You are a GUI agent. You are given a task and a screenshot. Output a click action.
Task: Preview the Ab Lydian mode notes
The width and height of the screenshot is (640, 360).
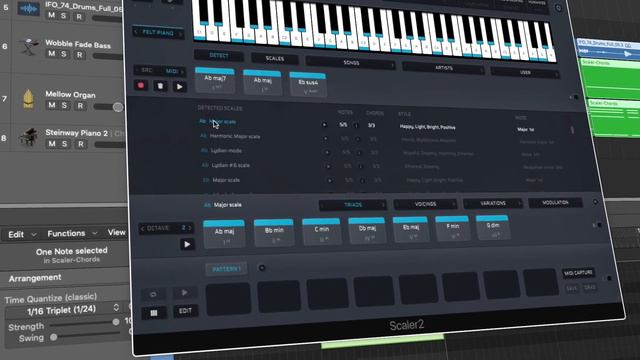(x=327, y=152)
